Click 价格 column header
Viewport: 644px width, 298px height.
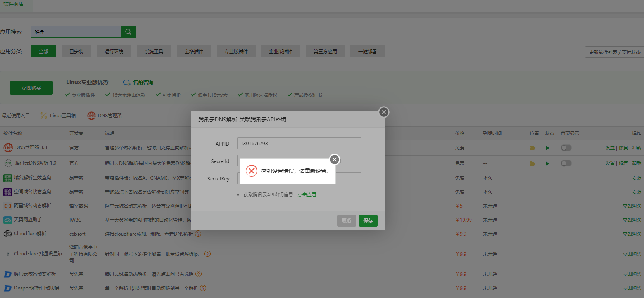coord(460,133)
